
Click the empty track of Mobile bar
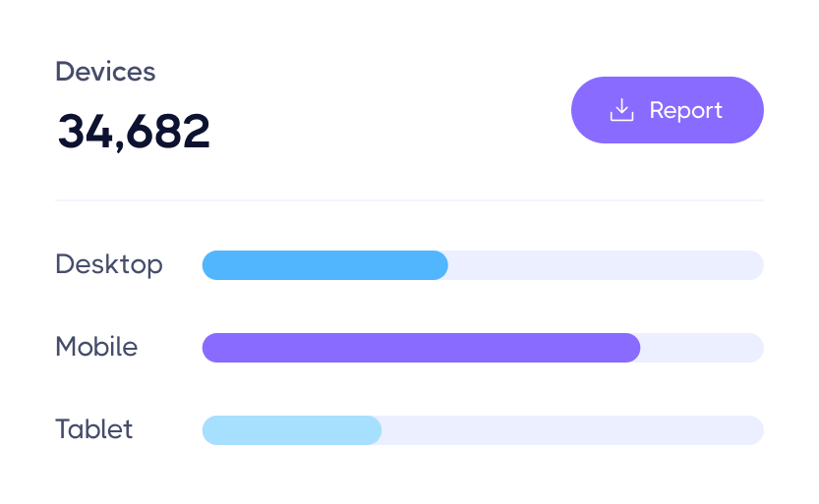701,348
